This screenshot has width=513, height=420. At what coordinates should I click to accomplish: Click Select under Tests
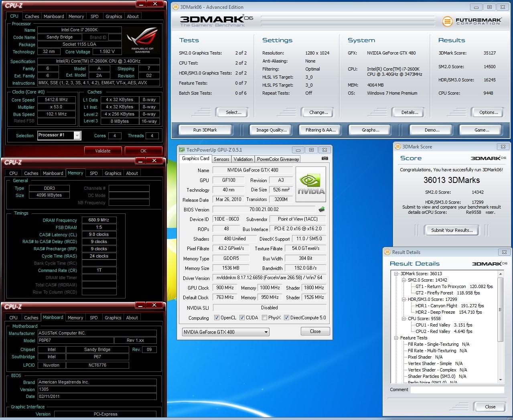233,112
